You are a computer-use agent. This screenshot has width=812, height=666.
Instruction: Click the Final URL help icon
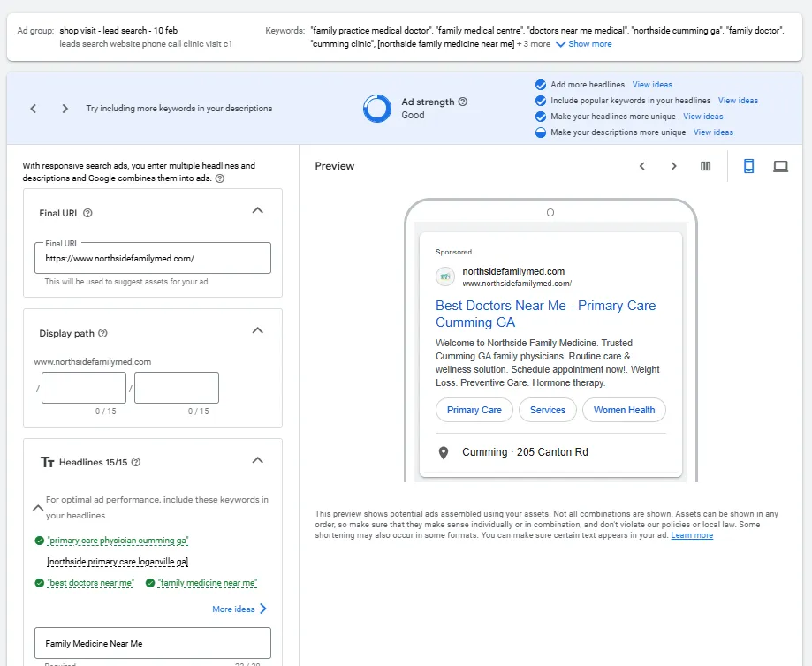(87, 213)
